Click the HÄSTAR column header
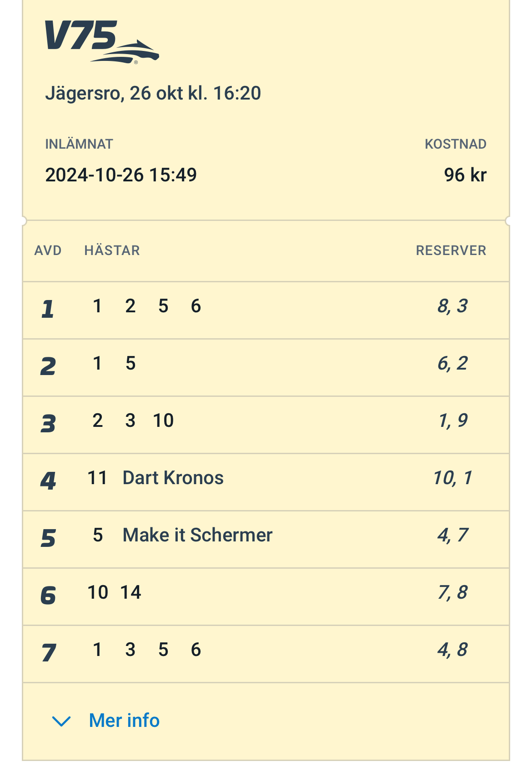Viewport: 532px width, 776px height. click(112, 250)
